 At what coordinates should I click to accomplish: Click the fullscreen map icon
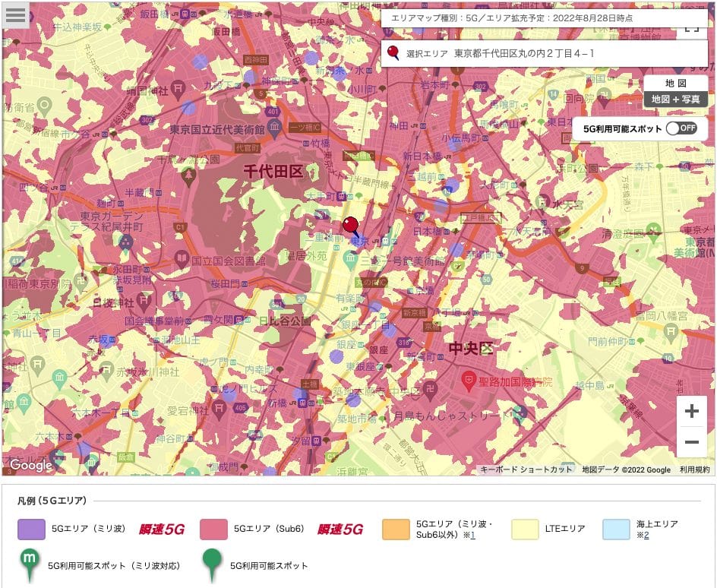(690, 27)
